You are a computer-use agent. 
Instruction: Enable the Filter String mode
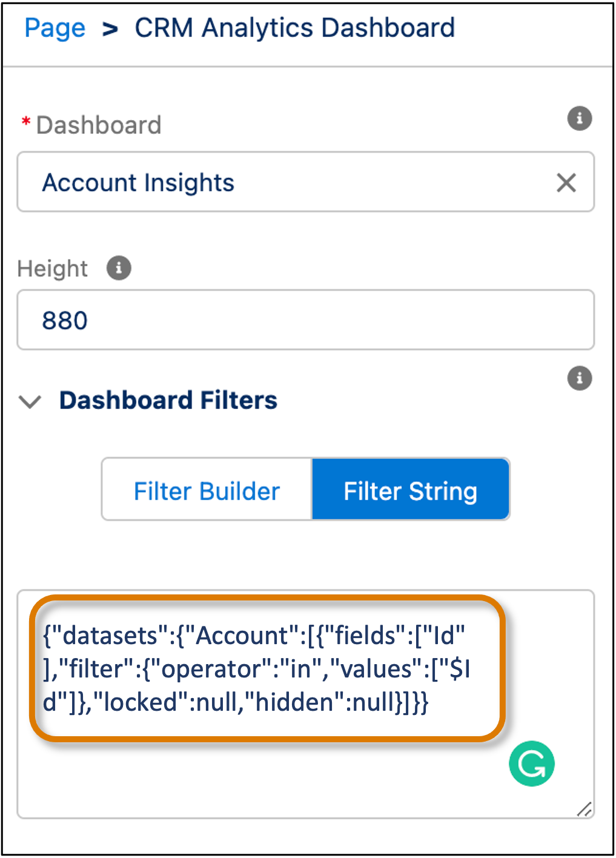pyautogui.click(x=410, y=490)
